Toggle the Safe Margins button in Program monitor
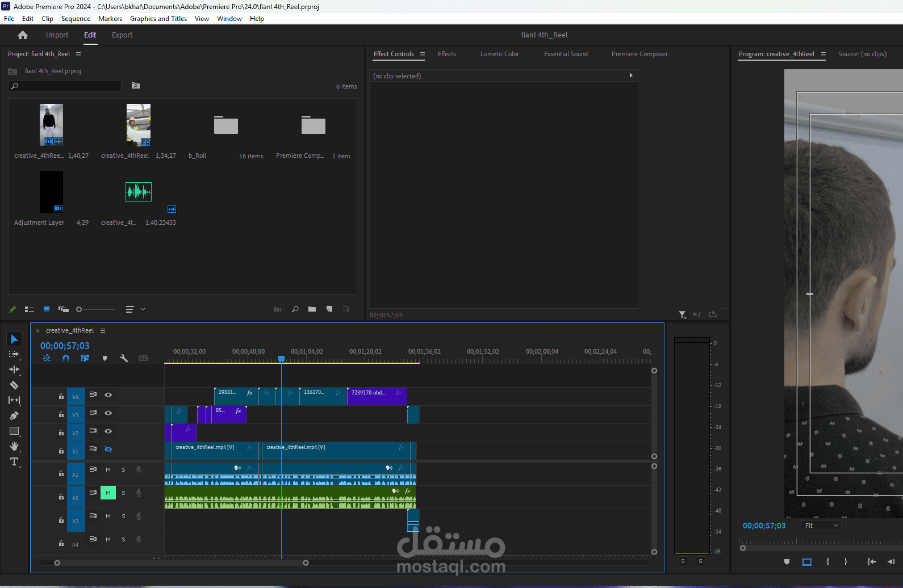This screenshot has height=588, width=903. click(807, 562)
